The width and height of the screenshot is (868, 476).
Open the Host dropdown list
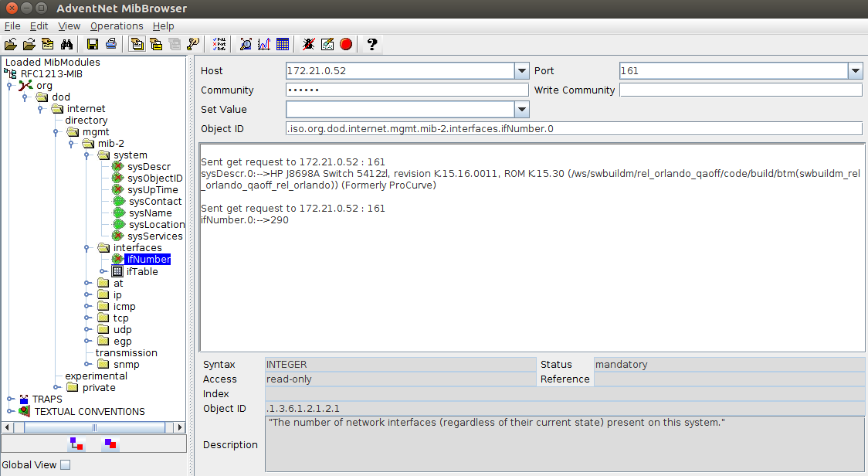click(521, 71)
